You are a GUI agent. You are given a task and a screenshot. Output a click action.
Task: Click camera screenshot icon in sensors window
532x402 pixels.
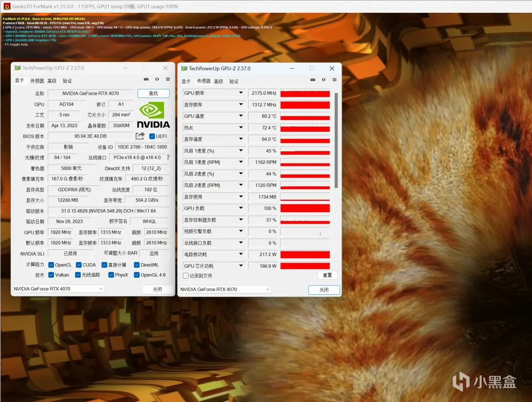313,80
